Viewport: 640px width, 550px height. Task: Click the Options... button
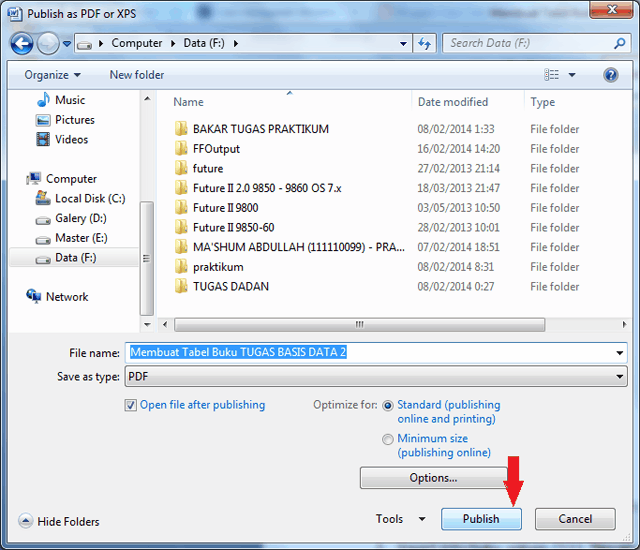coord(433,478)
